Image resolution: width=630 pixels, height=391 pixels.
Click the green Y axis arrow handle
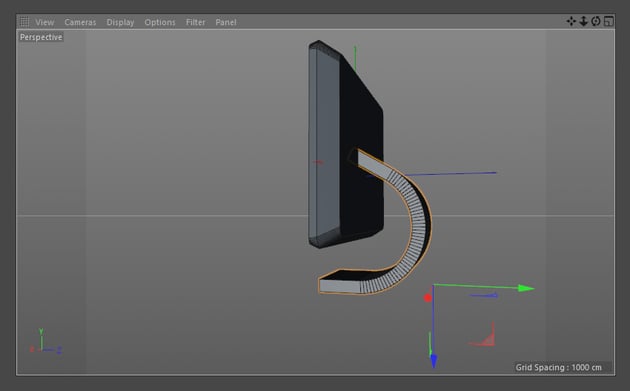click(x=526, y=288)
